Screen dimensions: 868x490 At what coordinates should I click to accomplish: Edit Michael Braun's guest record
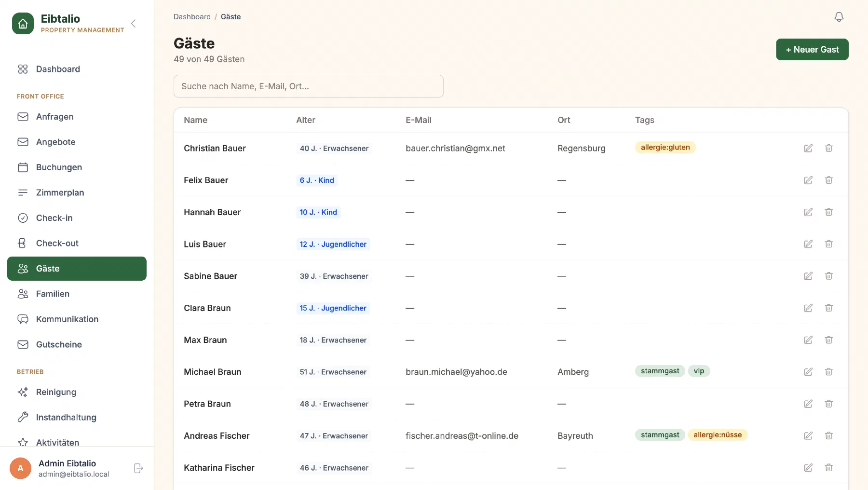click(808, 372)
